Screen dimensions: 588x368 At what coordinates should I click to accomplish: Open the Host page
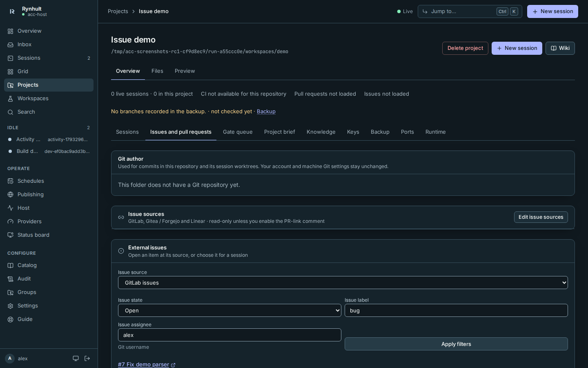tap(49, 208)
